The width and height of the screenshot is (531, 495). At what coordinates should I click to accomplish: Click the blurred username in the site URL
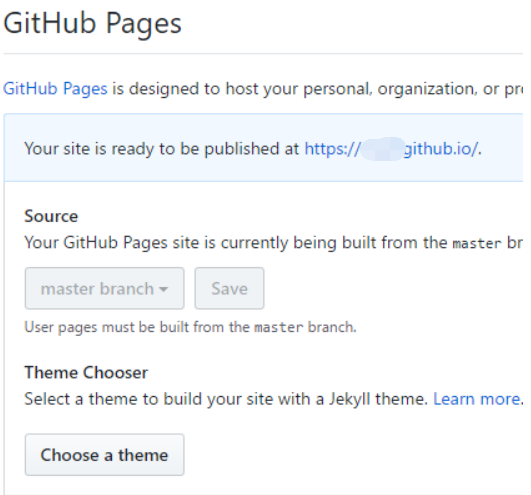[382, 149]
